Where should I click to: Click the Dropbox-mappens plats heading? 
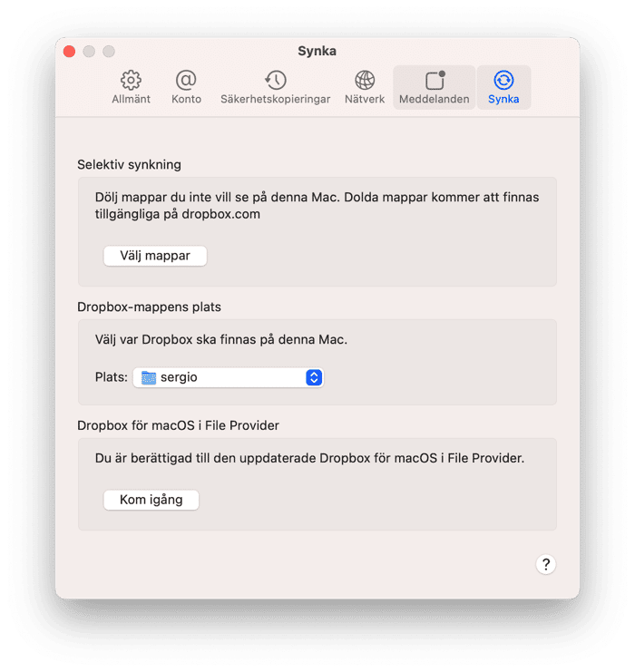point(149,307)
